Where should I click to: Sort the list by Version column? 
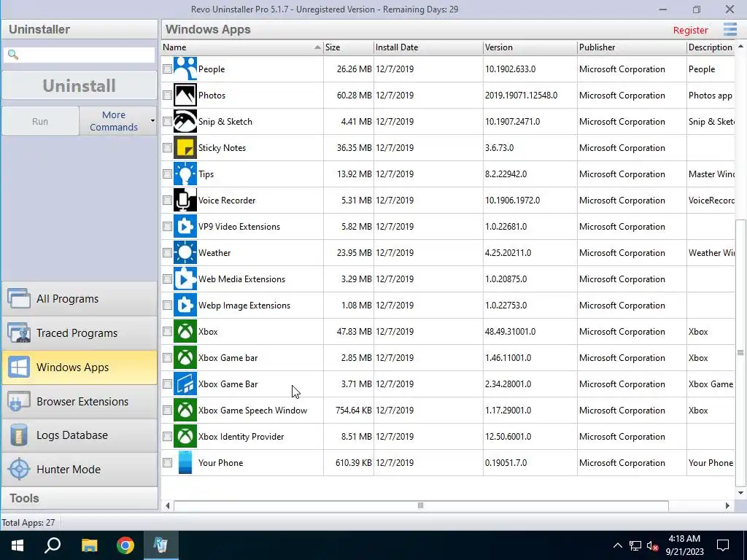530,47
